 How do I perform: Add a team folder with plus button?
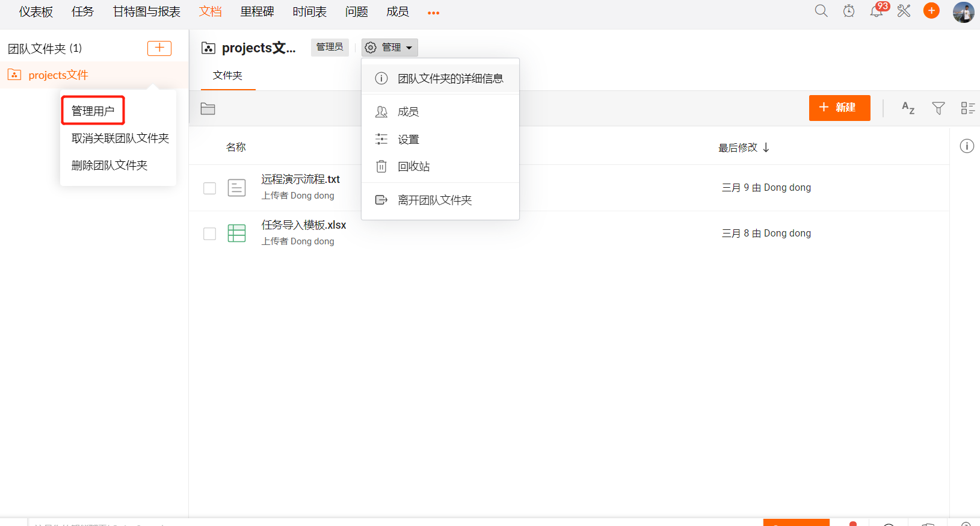[x=159, y=48]
